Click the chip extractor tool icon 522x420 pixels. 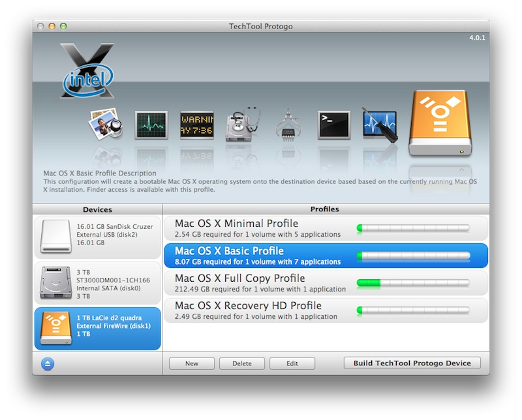click(288, 125)
